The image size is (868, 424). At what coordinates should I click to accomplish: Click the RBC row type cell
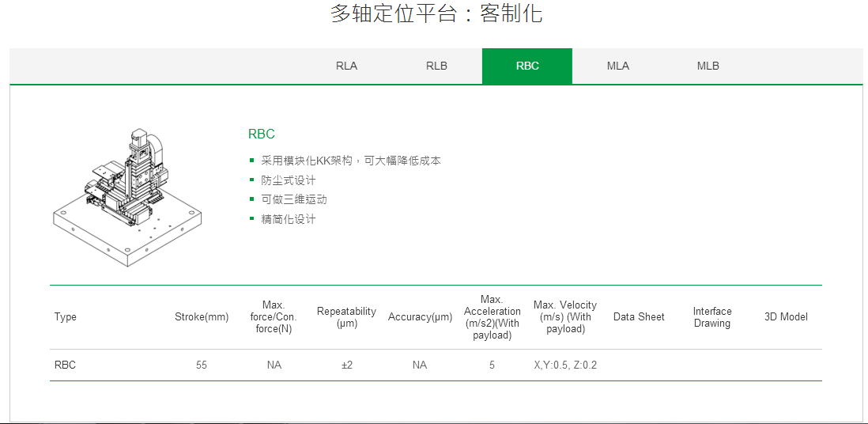65,365
